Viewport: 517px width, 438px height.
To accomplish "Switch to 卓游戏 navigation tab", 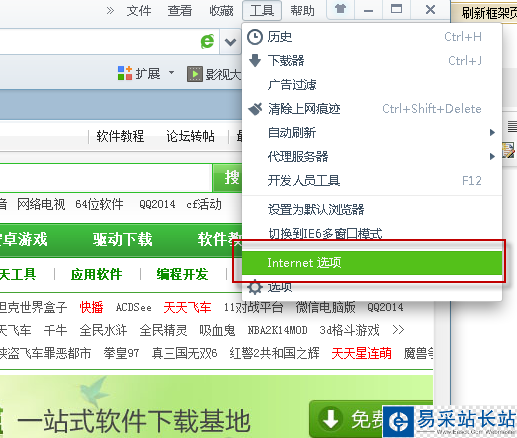I will coord(23,240).
